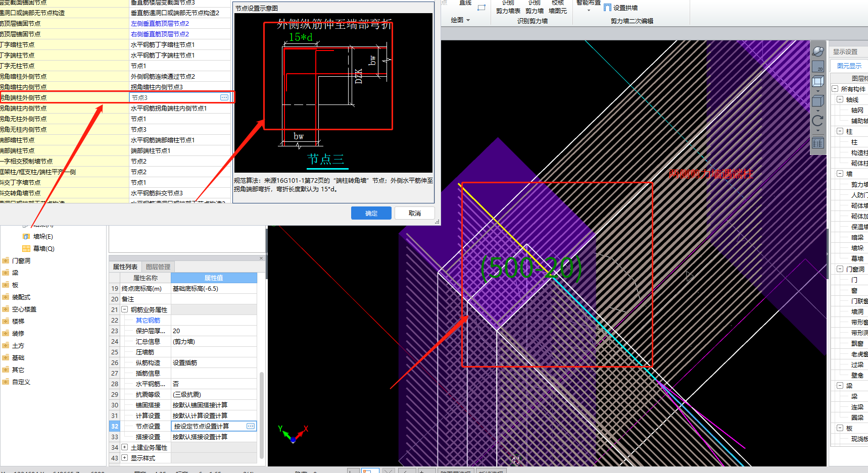868x473 pixels.
Task: Close the property panel with X
Action: pos(261,258)
